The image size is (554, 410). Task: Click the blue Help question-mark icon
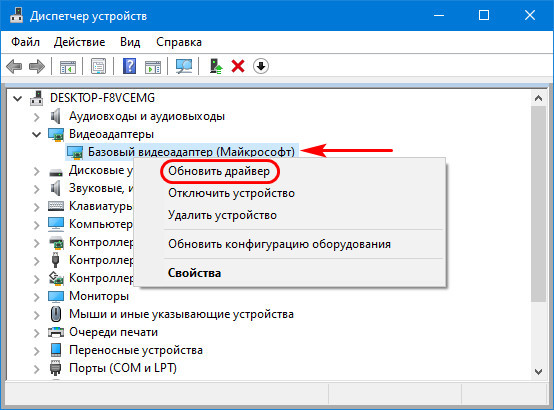[x=129, y=66]
